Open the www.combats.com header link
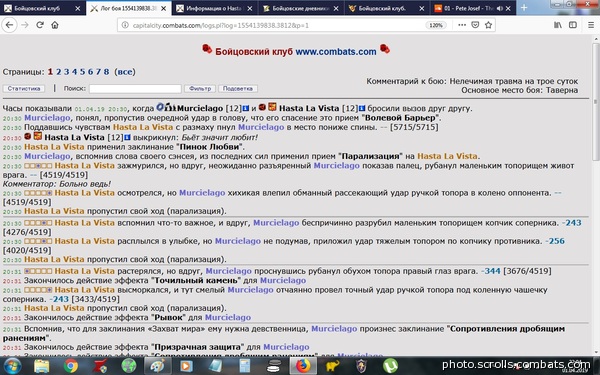 (336, 52)
